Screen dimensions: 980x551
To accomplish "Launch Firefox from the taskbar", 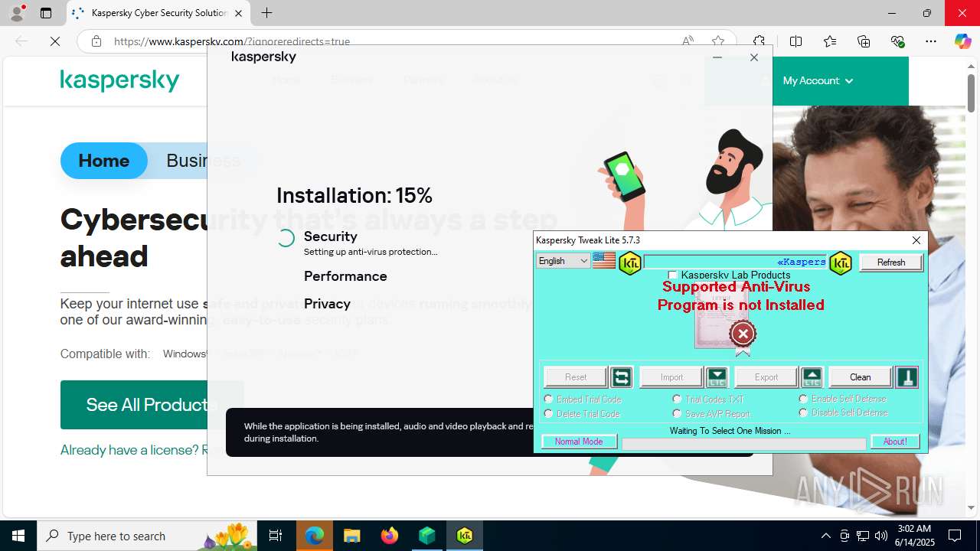I will coord(390,536).
